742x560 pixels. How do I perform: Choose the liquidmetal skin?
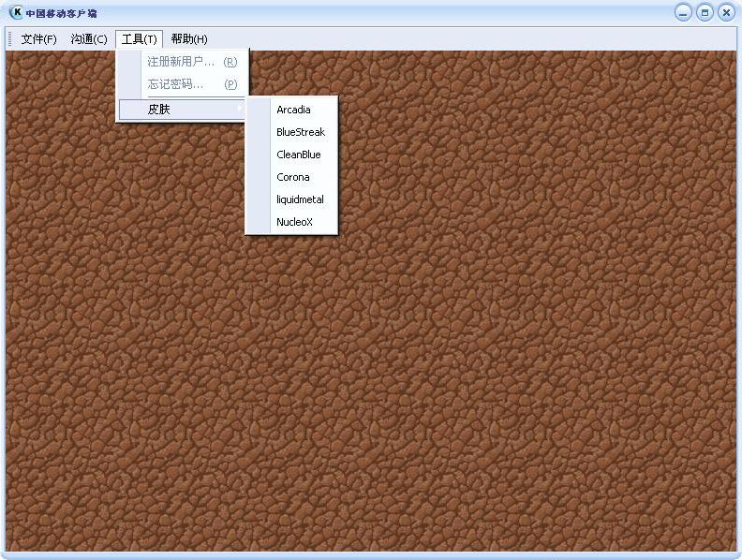(300, 199)
